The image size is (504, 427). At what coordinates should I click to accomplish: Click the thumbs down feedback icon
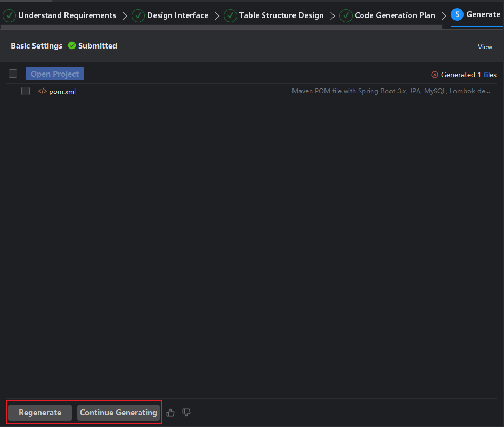(x=186, y=413)
